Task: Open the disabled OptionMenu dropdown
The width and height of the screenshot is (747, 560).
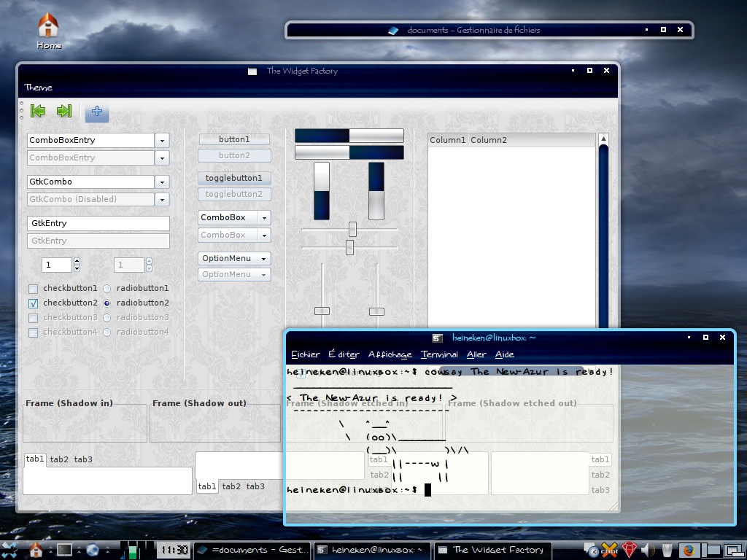Action: (234, 275)
